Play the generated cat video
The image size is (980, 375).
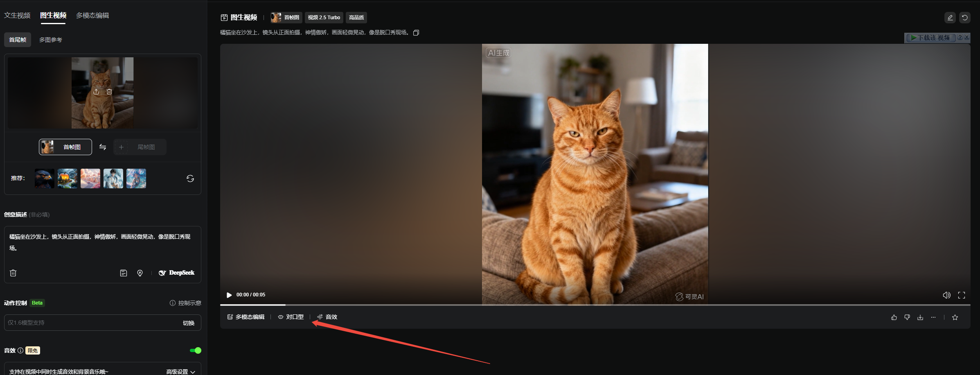point(229,295)
